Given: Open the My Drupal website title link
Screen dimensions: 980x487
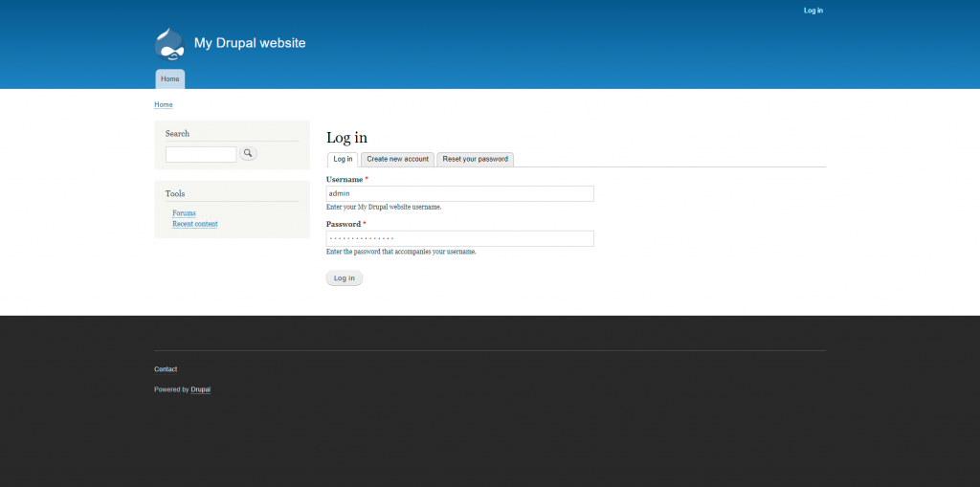Looking at the screenshot, I should (x=250, y=43).
